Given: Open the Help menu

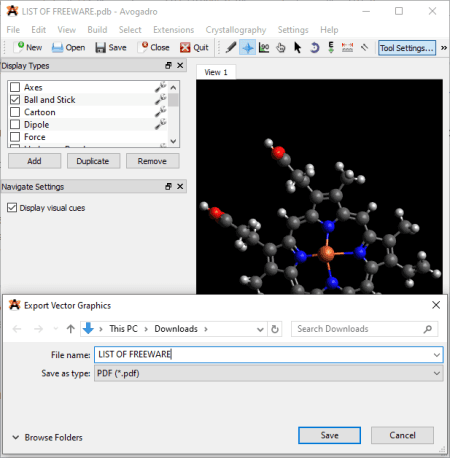Looking at the screenshot, I should pyautogui.click(x=329, y=30).
